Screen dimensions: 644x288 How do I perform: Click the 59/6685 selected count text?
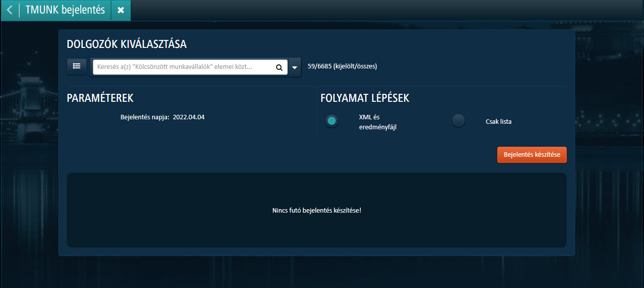pyautogui.click(x=342, y=66)
